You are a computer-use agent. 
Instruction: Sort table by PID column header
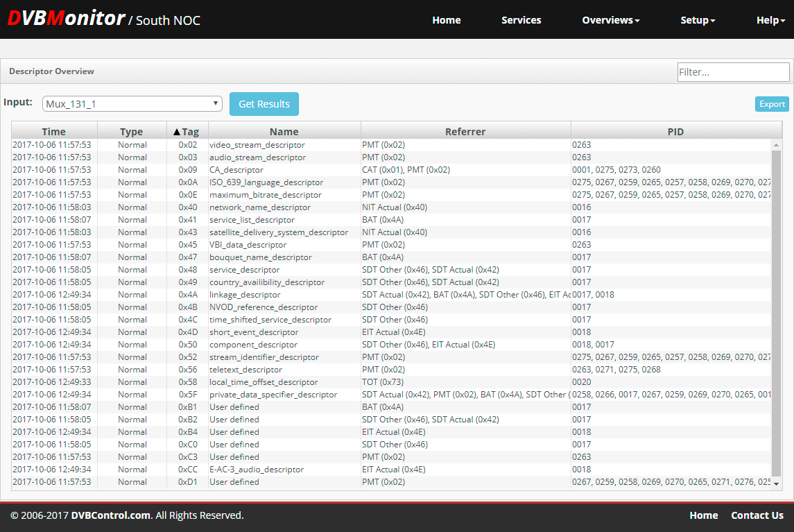(675, 132)
